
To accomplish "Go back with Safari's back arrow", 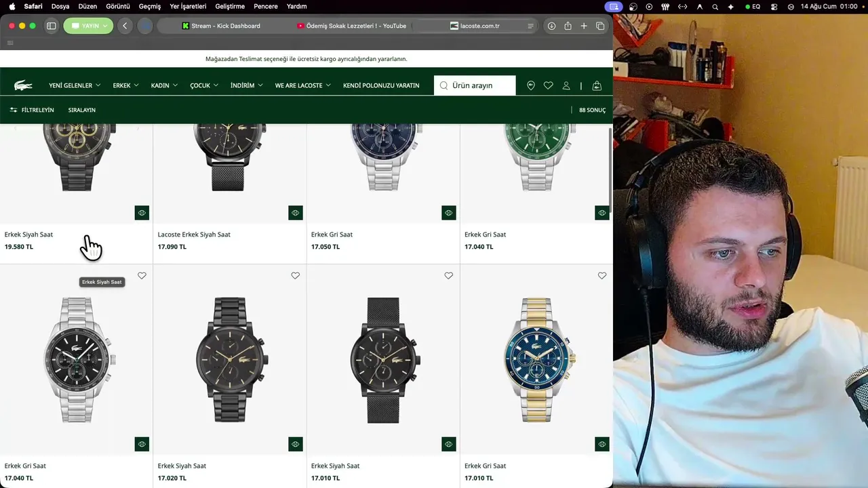I will point(125,26).
